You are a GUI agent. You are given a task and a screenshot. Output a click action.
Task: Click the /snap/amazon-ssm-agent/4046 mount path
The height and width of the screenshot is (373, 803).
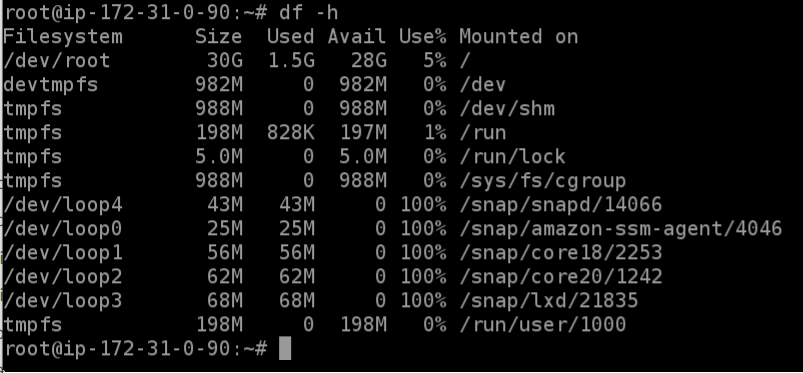[x=621, y=229]
